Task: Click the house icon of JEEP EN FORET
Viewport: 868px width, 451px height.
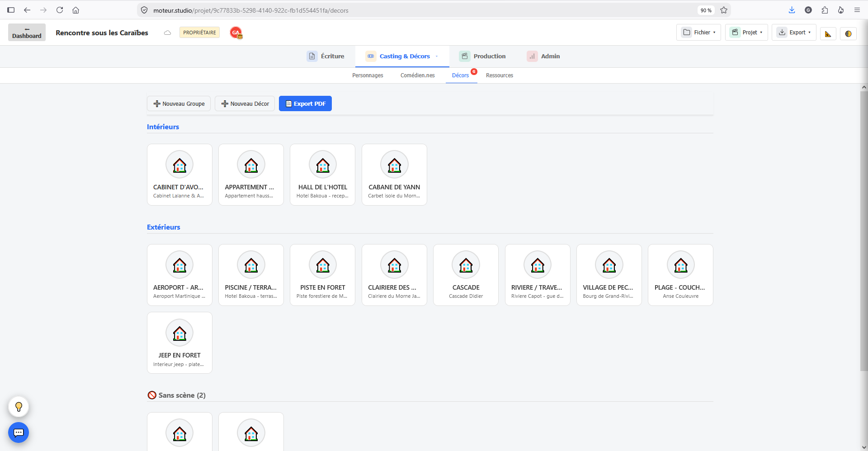Action: pos(179,333)
